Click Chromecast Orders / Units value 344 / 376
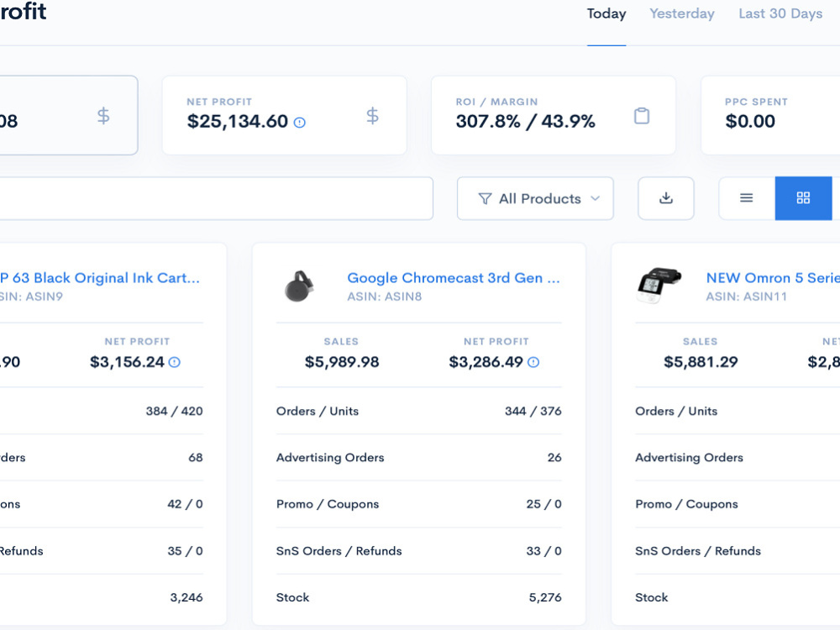This screenshot has width=840, height=630. pos(533,411)
